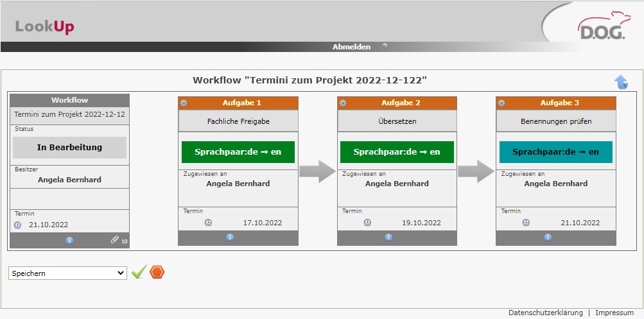The height and width of the screenshot is (319, 644).
Task: Click the blue up arrow icon
Action: 621,82
